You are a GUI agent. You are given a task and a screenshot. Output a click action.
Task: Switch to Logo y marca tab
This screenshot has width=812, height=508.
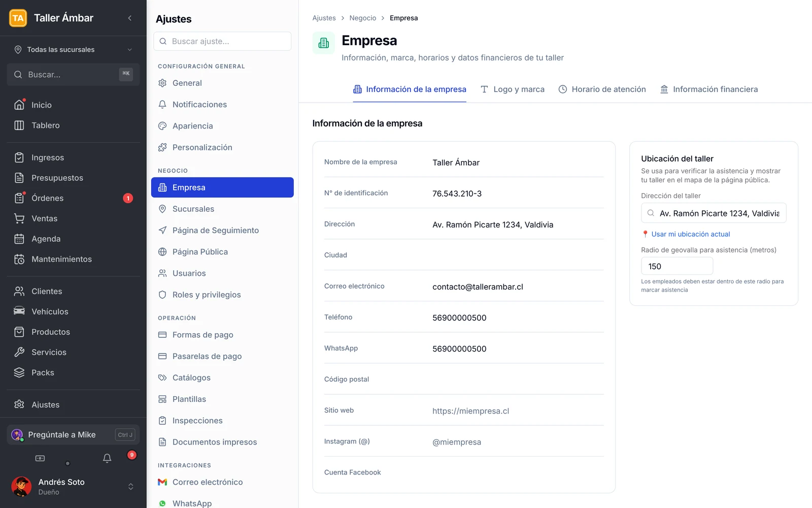[x=512, y=89]
